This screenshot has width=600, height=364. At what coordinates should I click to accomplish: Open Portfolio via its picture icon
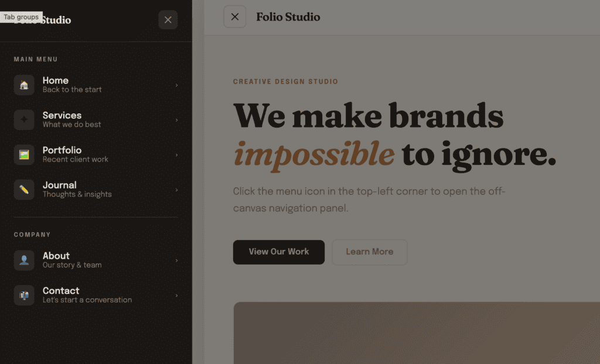(23, 154)
